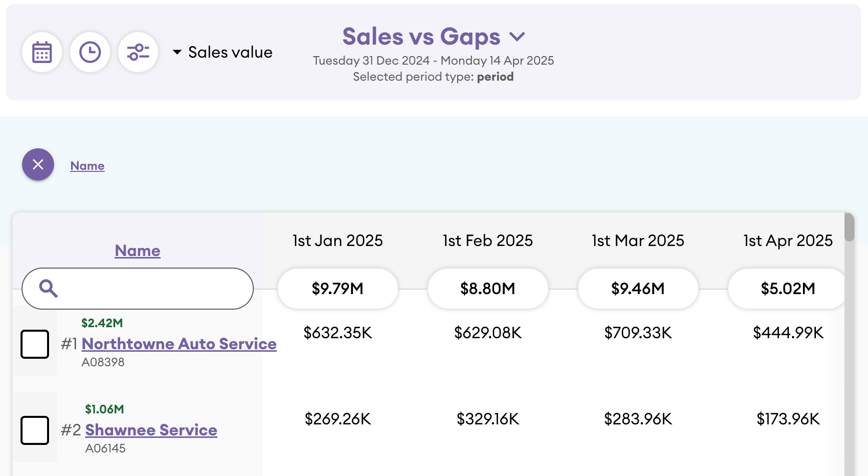
Task: Open the Shawnee Service link
Action: click(151, 430)
